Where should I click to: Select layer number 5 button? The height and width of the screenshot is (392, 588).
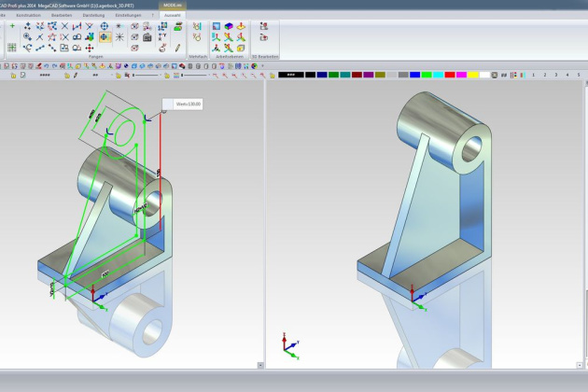(x=580, y=75)
